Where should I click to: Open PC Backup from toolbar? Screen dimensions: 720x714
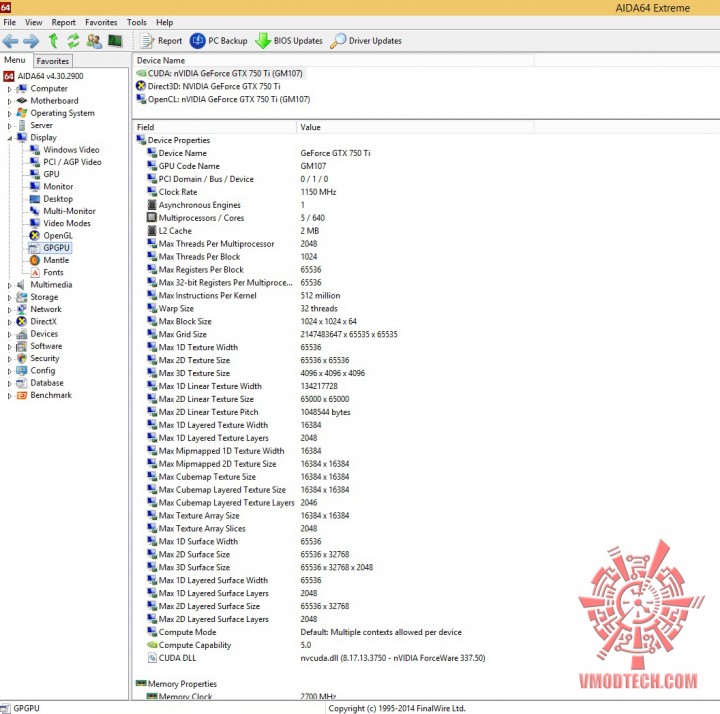[x=219, y=41]
